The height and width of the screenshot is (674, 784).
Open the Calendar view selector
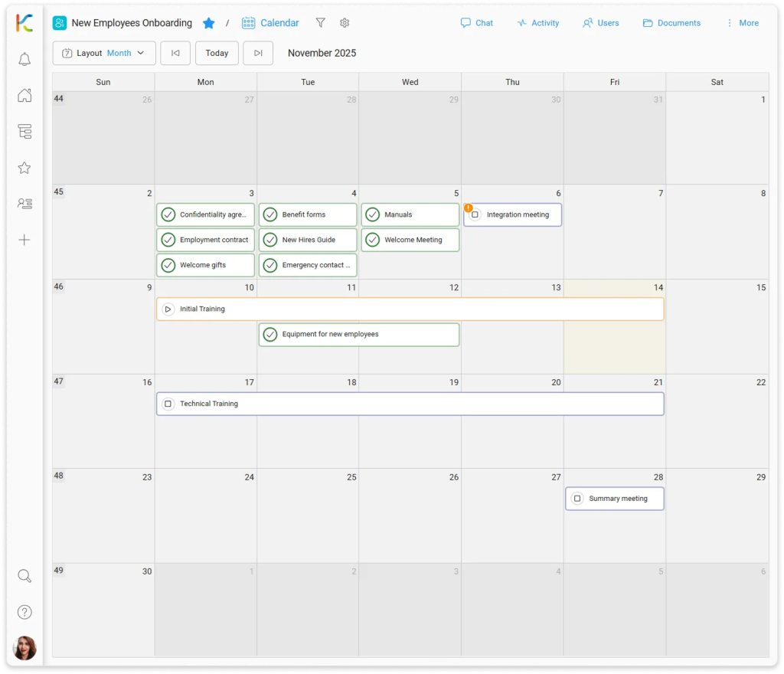tap(270, 23)
